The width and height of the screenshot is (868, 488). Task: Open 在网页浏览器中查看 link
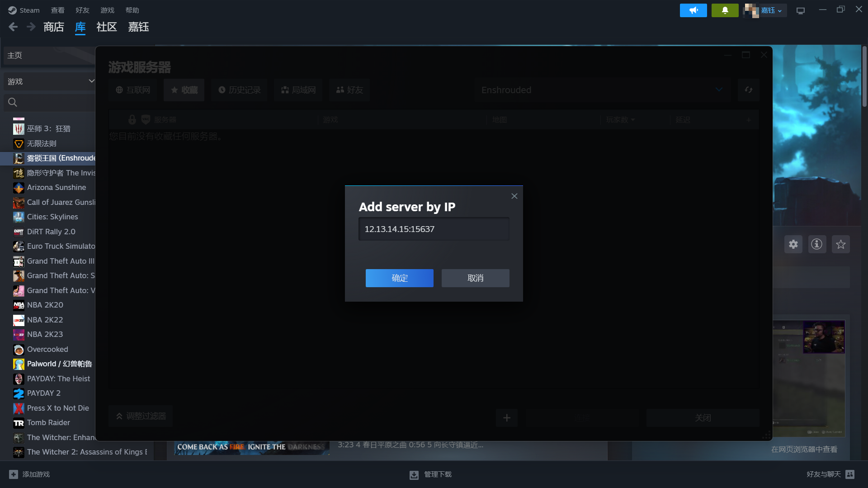tap(804, 450)
